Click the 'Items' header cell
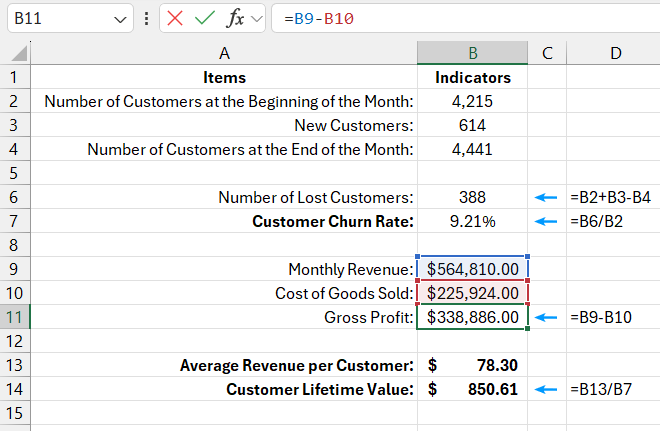This screenshot has height=431, width=660. pos(224,77)
